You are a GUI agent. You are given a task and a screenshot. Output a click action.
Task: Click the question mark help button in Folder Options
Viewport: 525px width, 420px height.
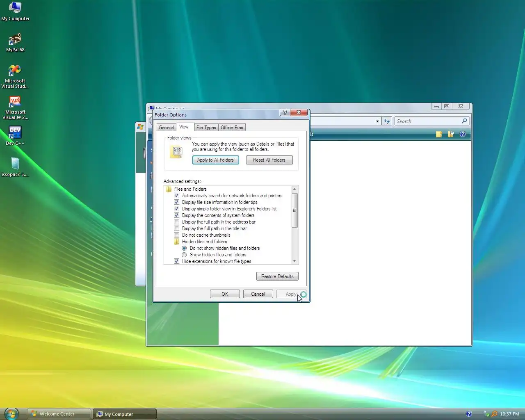285,112
